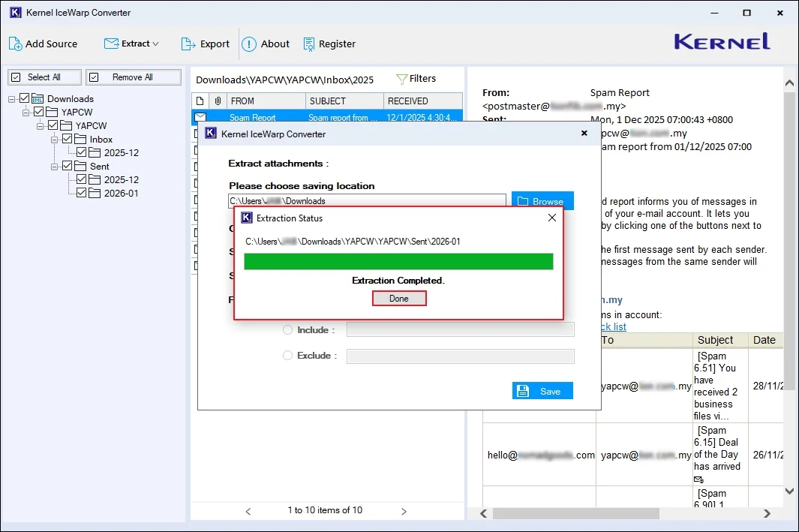The width and height of the screenshot is (799, 532).
Task: Click the Add Source icon
Action: (x=14, y=44)
